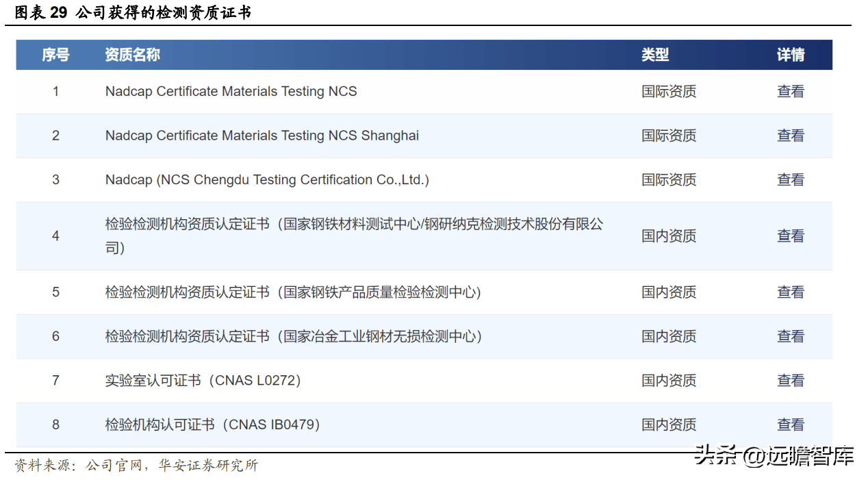868x480 pixels.
Task: Select Nadcap Certificate Materials Testing NCS Shanghai
Action: pyautogui.click(x=262, y=136)
